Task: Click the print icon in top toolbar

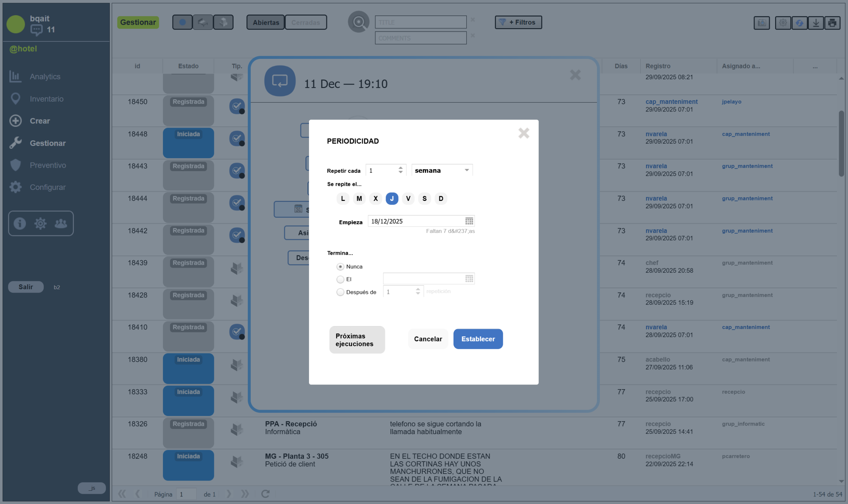Action: [x=832, y=23]
